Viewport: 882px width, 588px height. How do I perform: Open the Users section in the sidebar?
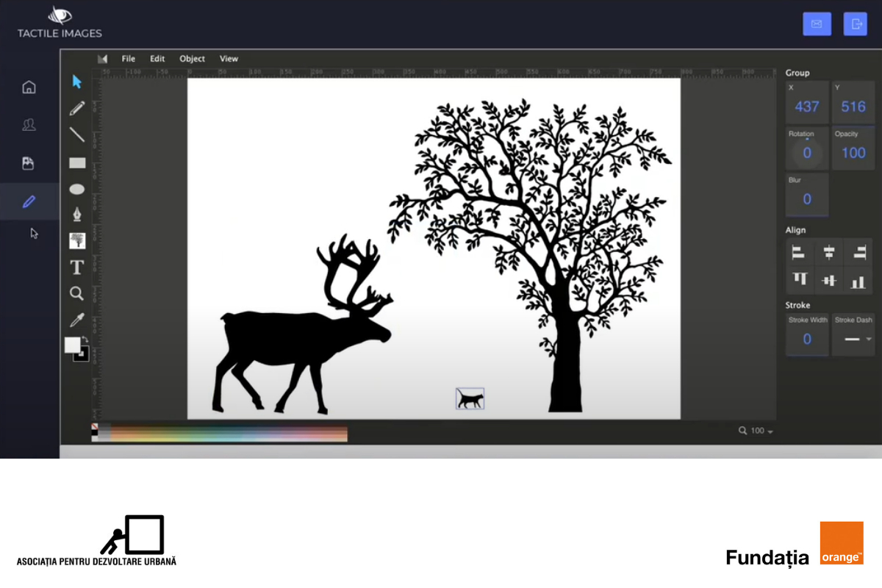pyautogui.click(x=29, y=125)
